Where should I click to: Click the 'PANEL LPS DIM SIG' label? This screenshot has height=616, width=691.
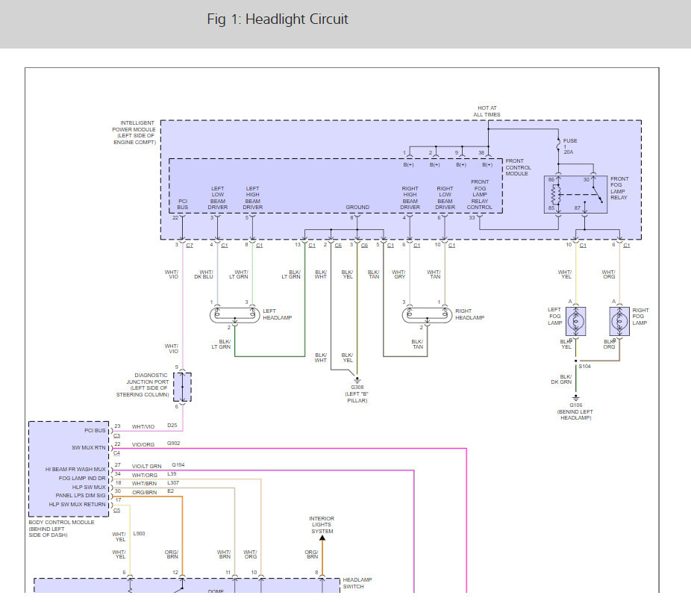coord(81,496)
